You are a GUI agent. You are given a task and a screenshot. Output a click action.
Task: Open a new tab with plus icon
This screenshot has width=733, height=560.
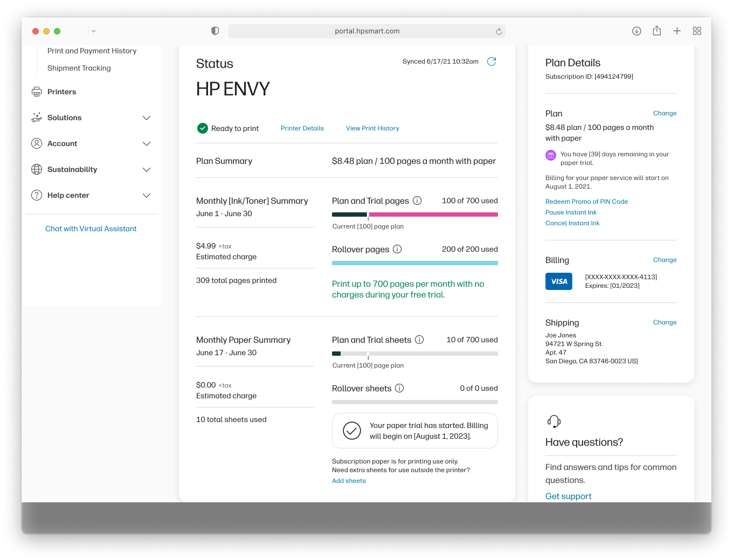[677, 31]
